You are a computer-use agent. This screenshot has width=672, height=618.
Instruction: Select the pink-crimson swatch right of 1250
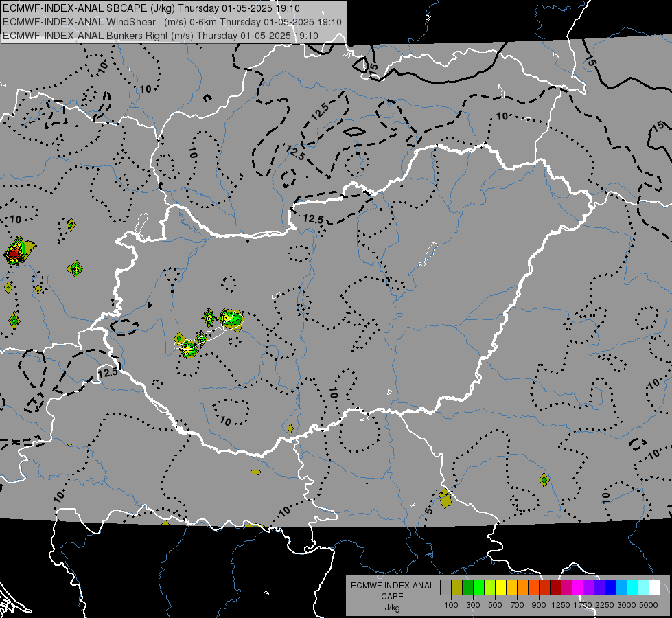click(566, 587)
